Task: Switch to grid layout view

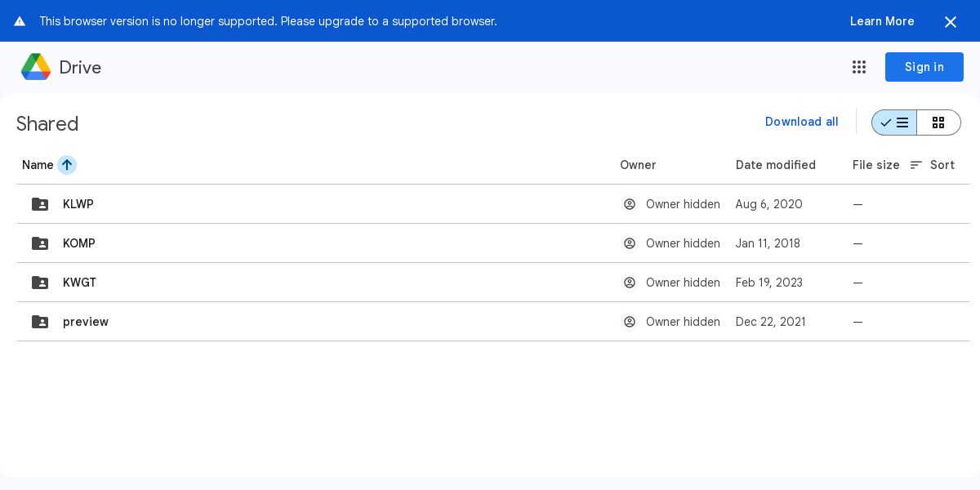Action: (938, 122)
